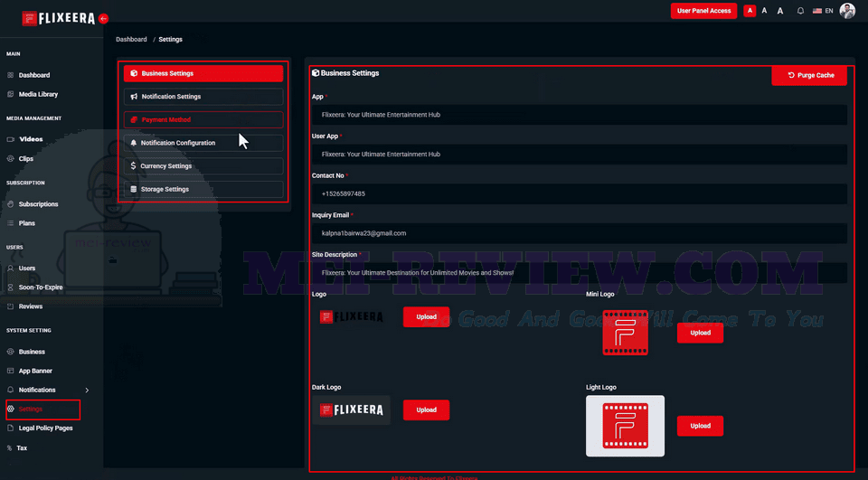The image size is (868, 480).
Task: Click the Clips icon in the sidebar
Action: (11, 159)
